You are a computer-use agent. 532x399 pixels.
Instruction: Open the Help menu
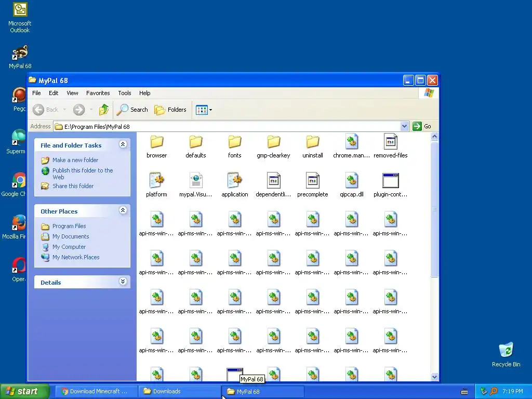coord(144,93)
